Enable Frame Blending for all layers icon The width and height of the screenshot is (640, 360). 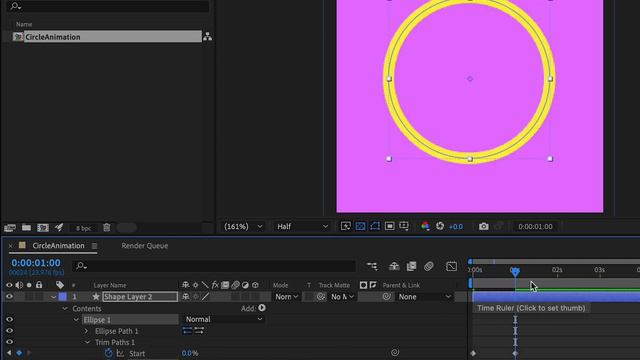coord(411,266)
